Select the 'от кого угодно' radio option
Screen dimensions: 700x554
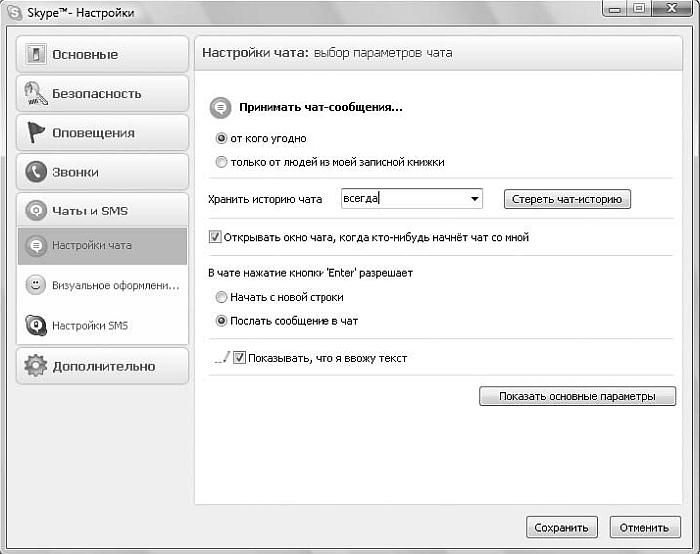point(221,139)
